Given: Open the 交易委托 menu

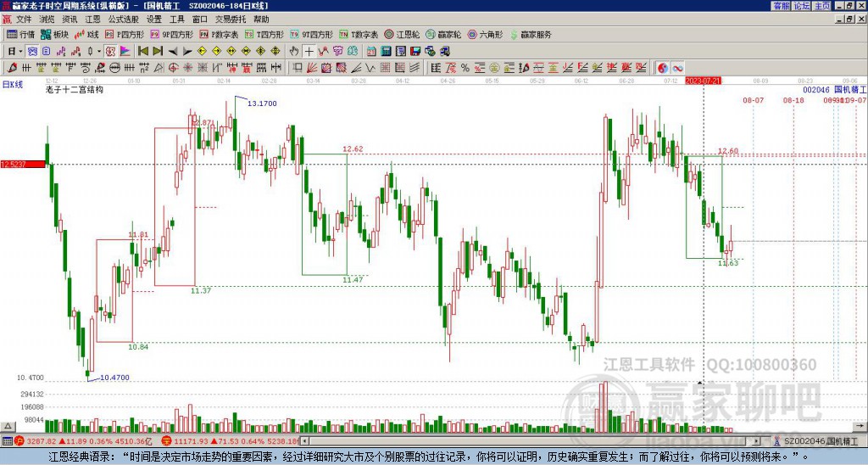Looking at the screenshot, I should 231,20.
